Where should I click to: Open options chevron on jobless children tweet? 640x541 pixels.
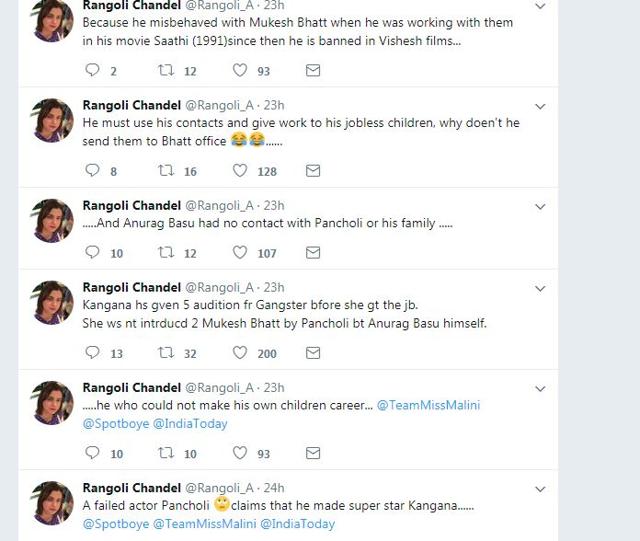[540, 107]
